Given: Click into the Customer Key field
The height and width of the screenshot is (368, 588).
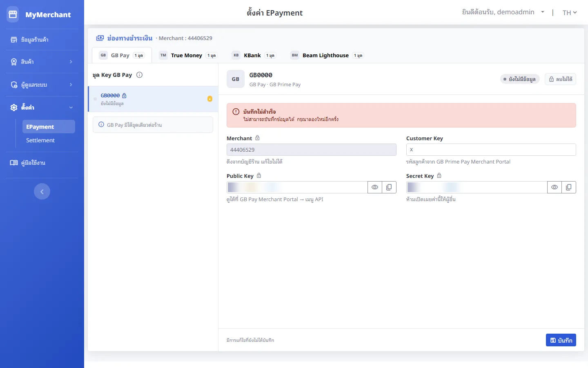Looking at the screenshot, I should (491, 150).
